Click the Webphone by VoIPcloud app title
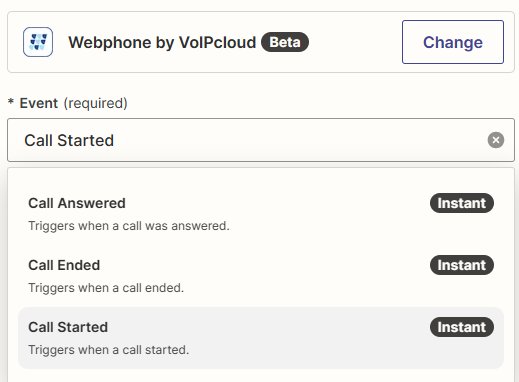 click(162, 42)
